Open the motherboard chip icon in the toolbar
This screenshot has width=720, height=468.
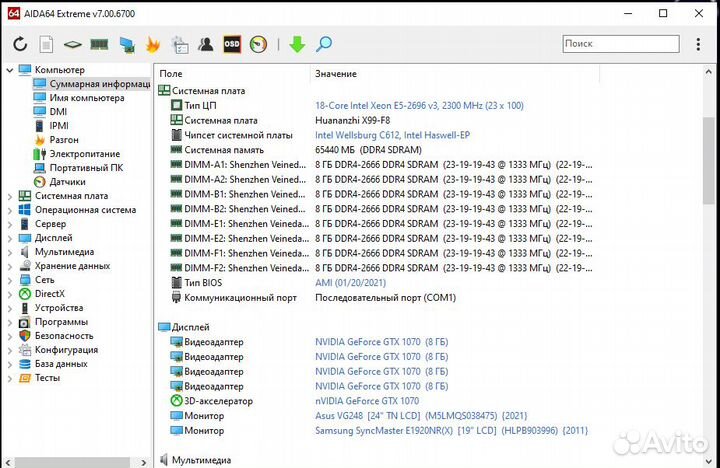(x=73, y=45)
